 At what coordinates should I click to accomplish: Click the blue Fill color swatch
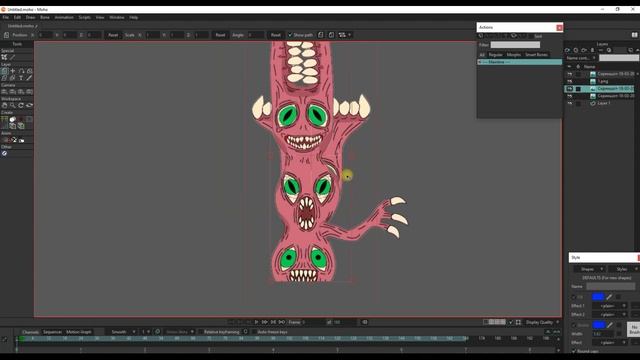[x=598, y=297]
